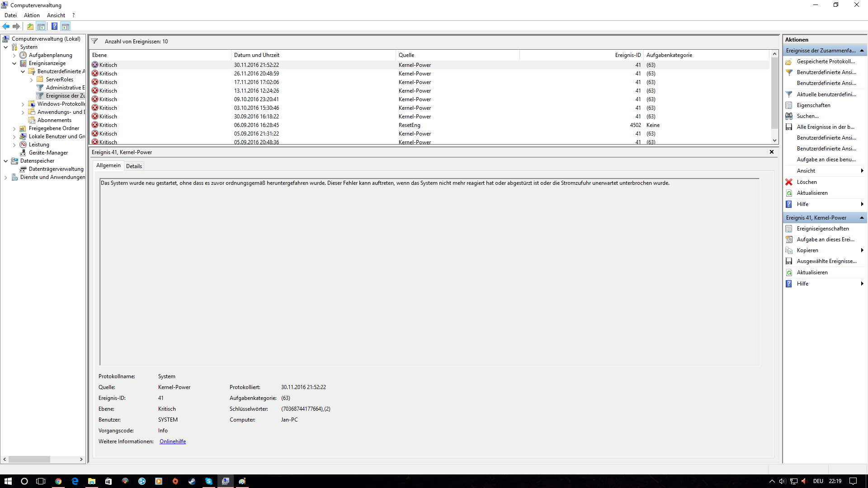Screen dimensions: 868x488
Task: Expand the Windows-Protokolle tree node
Action: tap(23, 104)
